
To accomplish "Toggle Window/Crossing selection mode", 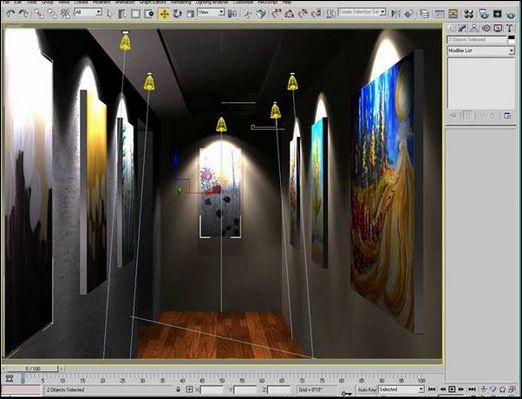I will pyautogui.click(x=149, y=13).
